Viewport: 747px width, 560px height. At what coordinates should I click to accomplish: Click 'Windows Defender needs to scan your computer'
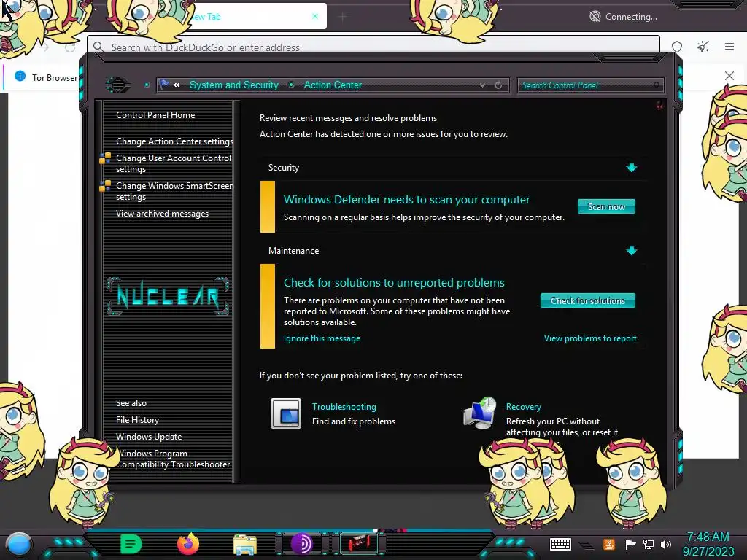(406, 200)
